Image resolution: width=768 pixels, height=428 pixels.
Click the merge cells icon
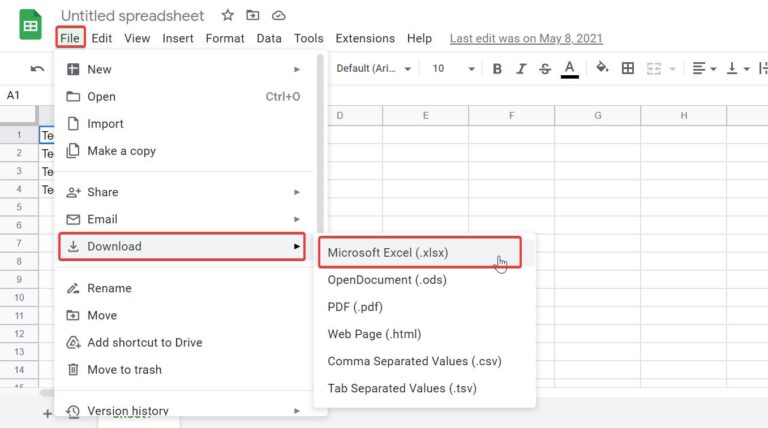coord(654,69)
